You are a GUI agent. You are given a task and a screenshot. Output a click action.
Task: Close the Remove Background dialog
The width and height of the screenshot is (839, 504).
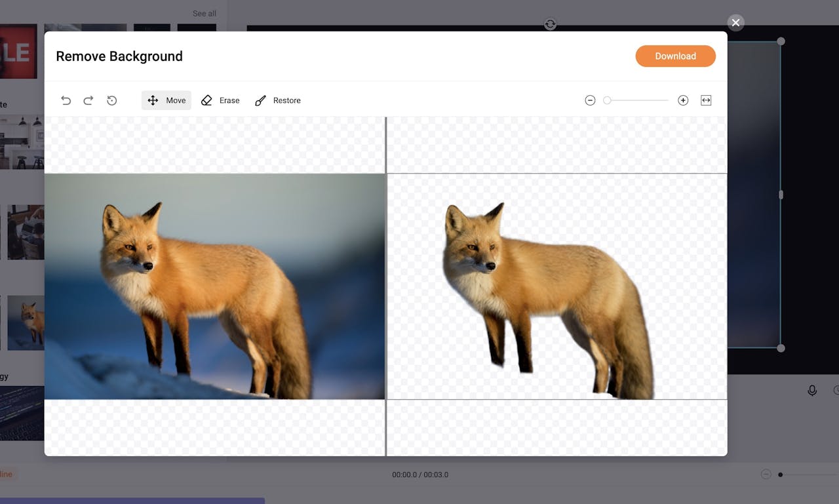click(x=735, y=23)
